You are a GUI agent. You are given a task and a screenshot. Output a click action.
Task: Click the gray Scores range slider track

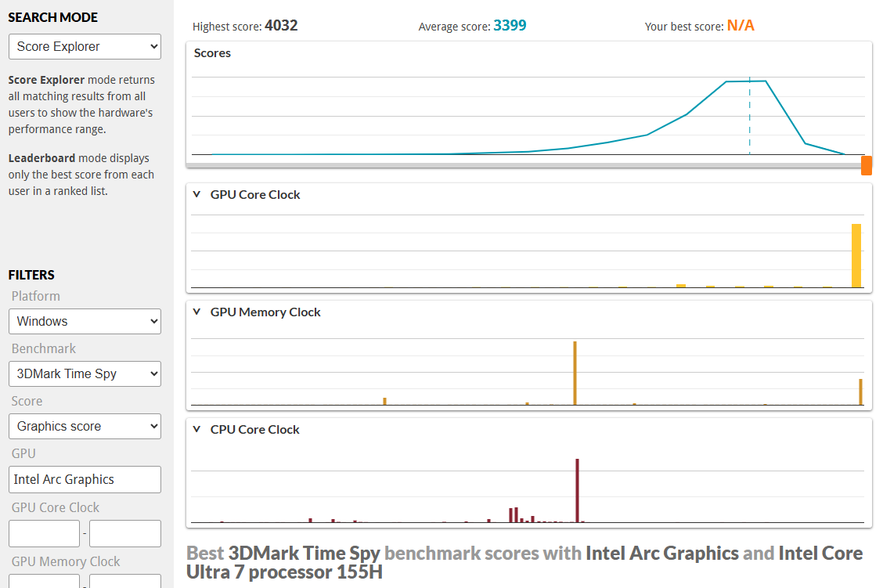pos(524,165)
